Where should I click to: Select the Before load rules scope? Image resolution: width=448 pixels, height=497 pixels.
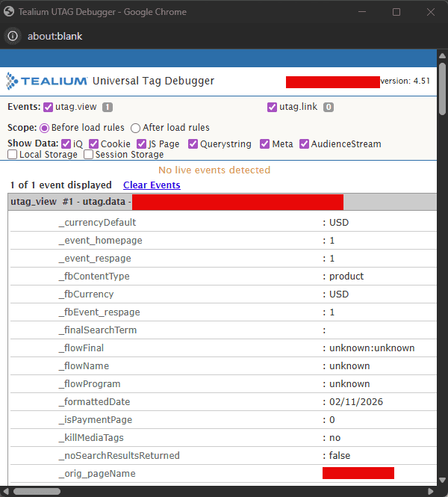(x=44, y=128)
